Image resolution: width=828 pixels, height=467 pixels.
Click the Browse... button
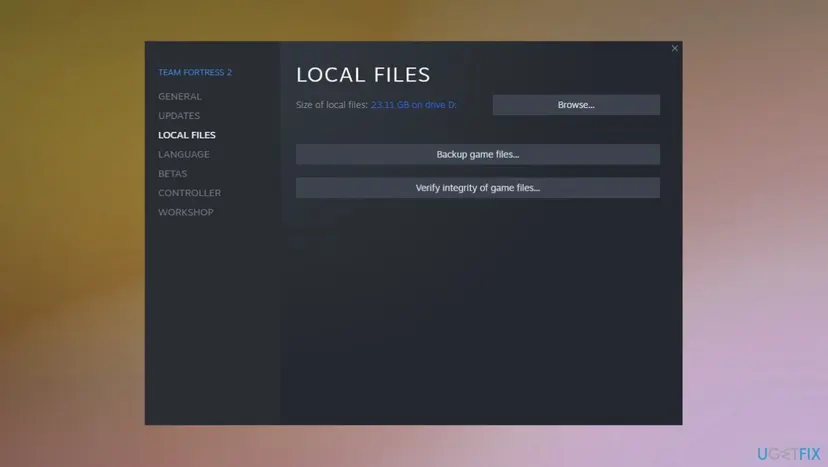(576, 105)
